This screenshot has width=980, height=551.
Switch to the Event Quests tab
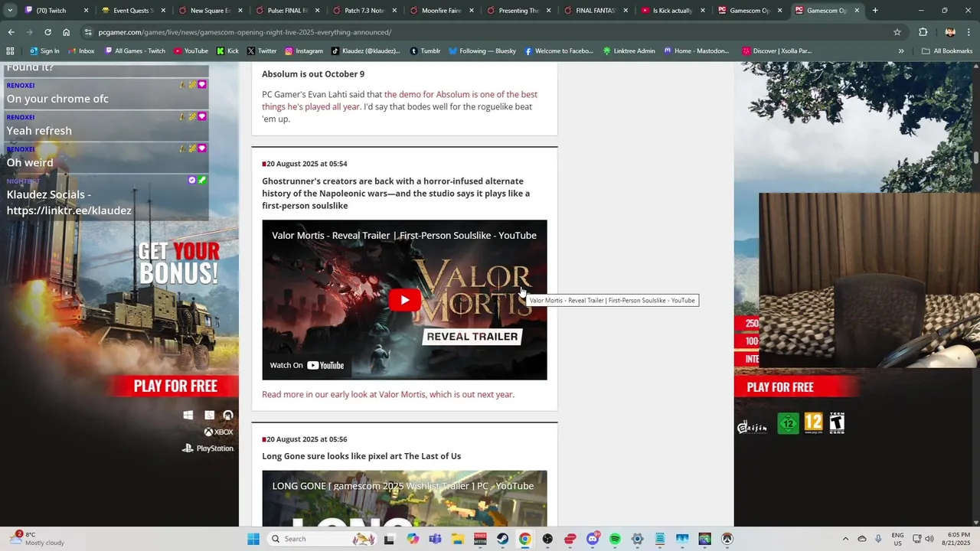pyautogui.click(x=132, y=11)
